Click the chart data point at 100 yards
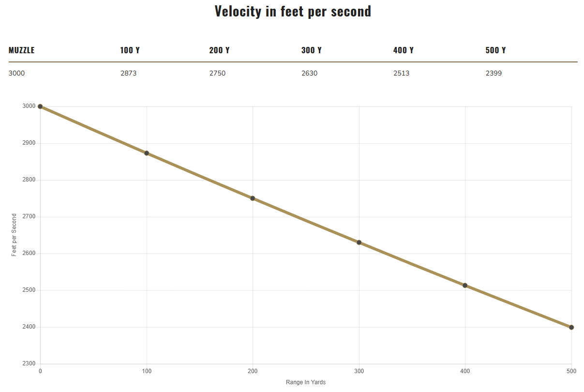 tap(147, 153)
